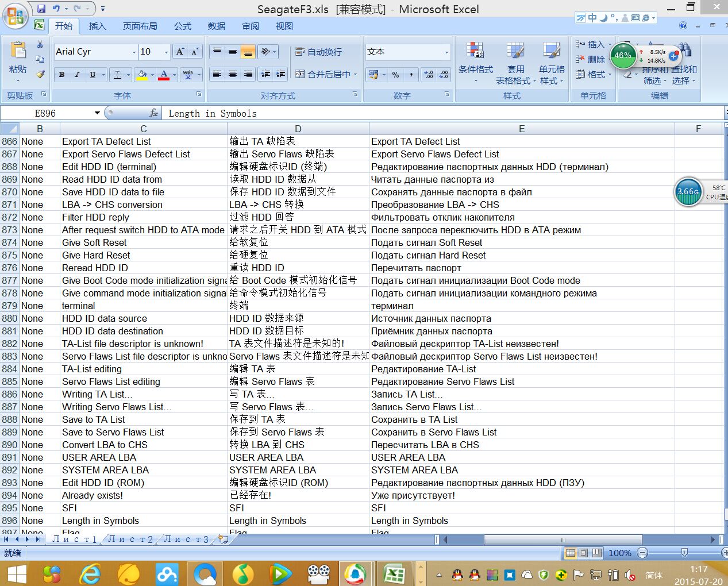Select sheet tab Лист2
This screenshot has width=728, height=586.
(x=130, y=539)
